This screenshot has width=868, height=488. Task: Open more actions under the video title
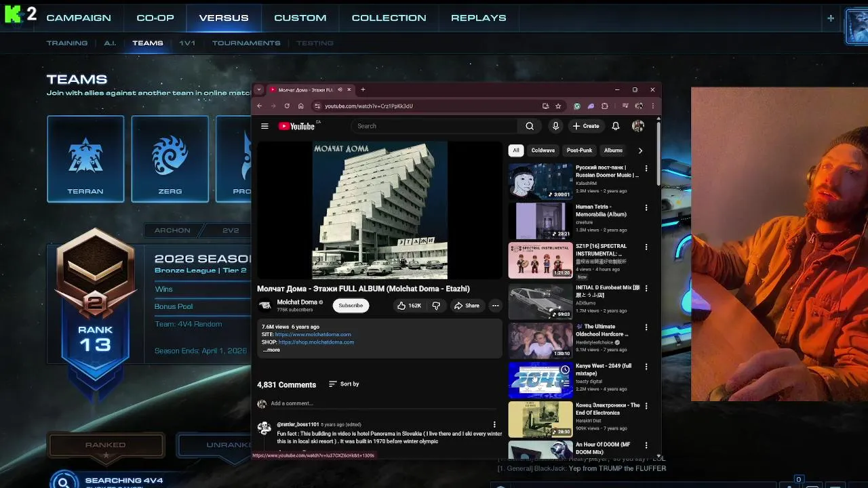tap(495, 306)
